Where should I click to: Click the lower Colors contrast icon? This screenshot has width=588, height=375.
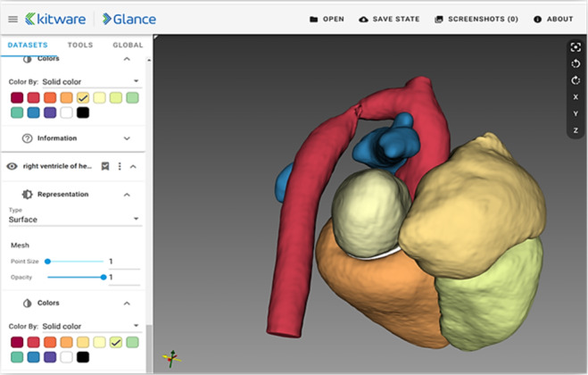click(x=27, y=303)
